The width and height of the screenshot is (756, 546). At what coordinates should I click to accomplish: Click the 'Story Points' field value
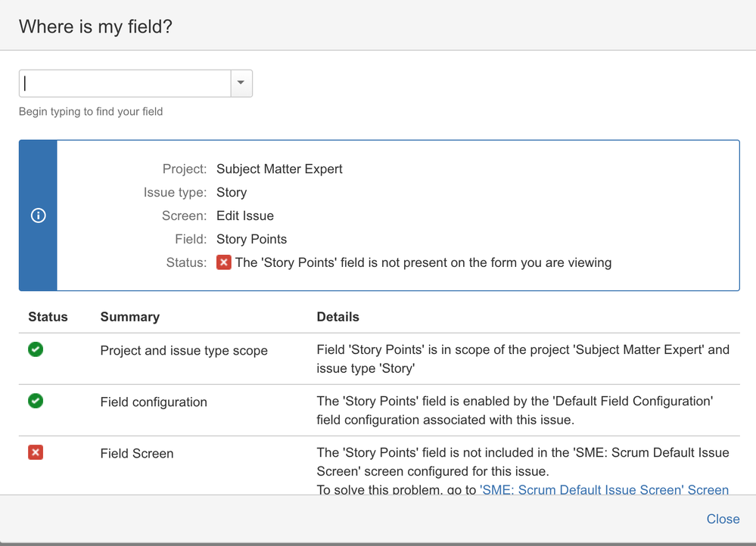point(251,239)
